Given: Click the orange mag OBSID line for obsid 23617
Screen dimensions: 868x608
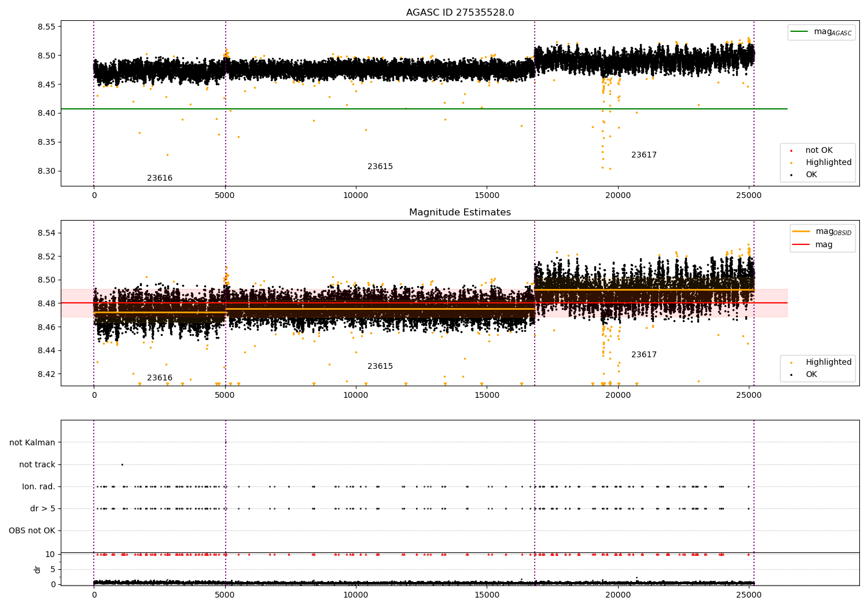Looking at the screenshot, I should tap(644, 290).
